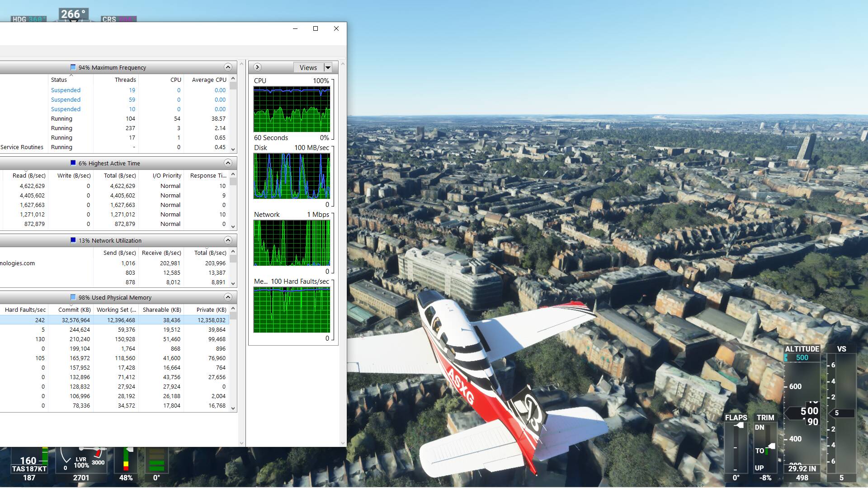Viewport: 868px width, 488px height.
Task: Sort memory table by Hard Faults/sec
Action: [x=24, y=310]
